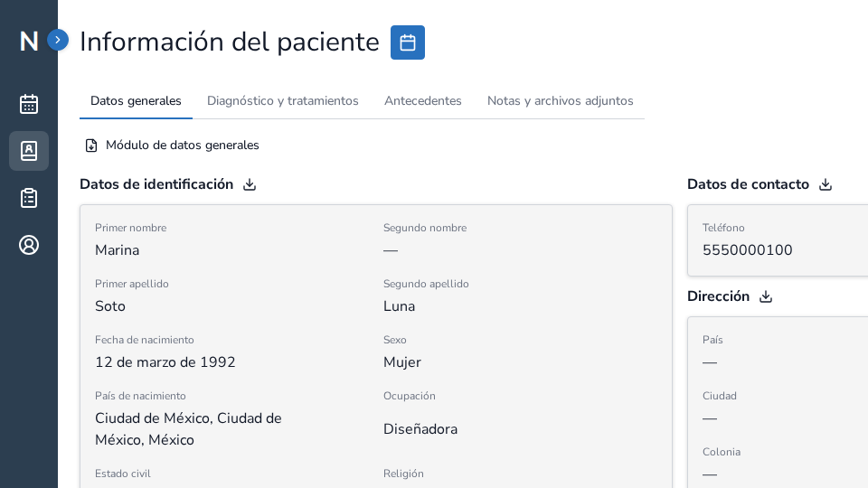Click the Dirección heading
The image size is (868, 488).
[x=719, y=296]
